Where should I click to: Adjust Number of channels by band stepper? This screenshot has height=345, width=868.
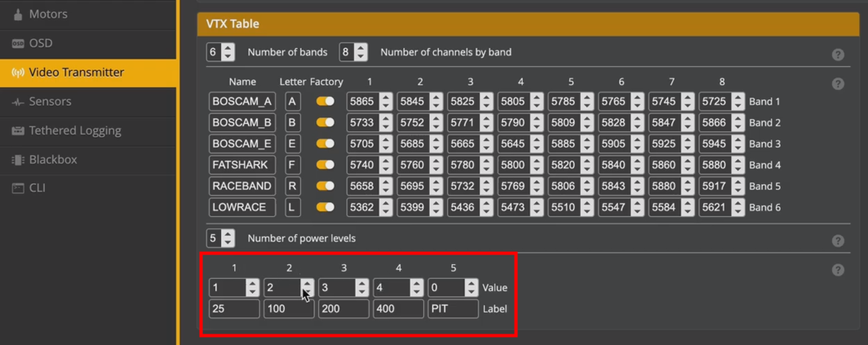point(361,52)
